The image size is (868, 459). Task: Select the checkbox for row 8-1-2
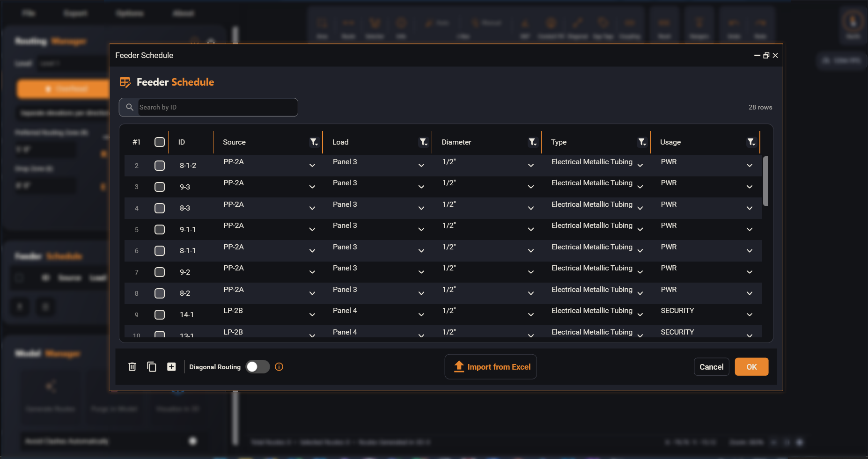pyautogui.click(x=160, y=166)
